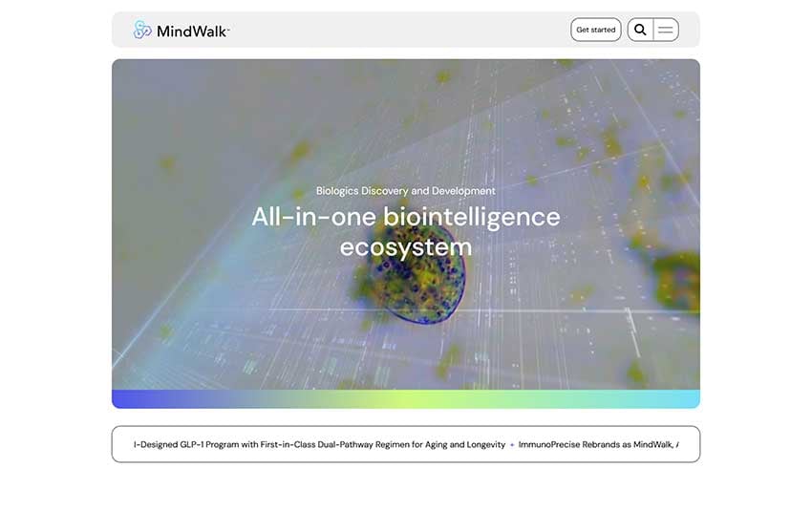This screenshot has height=511, width=812.
Task: Click the empty header area beside the logo
Action: click(401, 30)
